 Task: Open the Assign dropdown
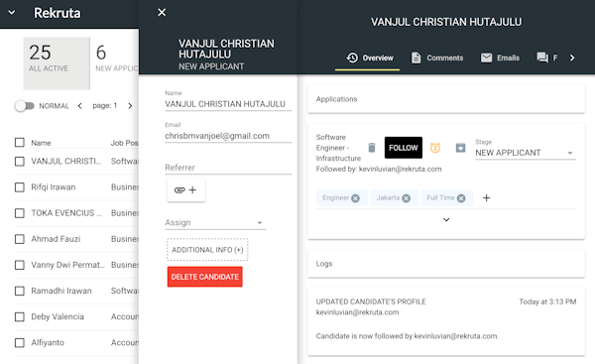click(215, 223)
